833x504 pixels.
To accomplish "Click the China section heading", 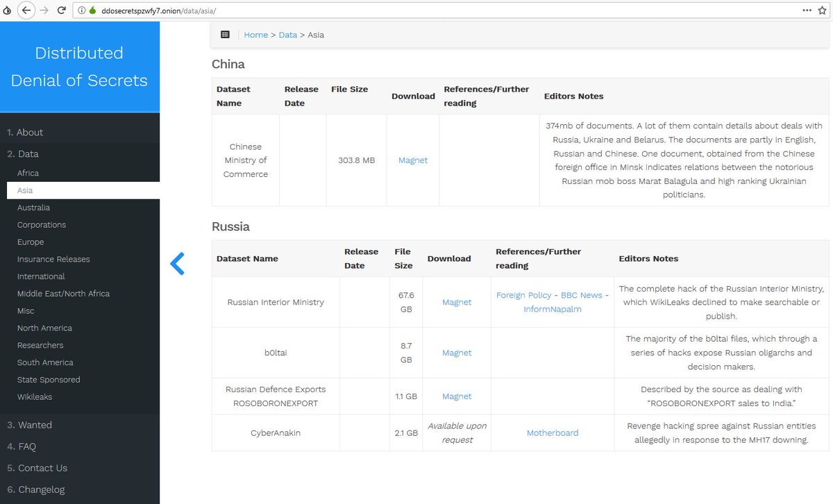I will (x=228, y=64).
